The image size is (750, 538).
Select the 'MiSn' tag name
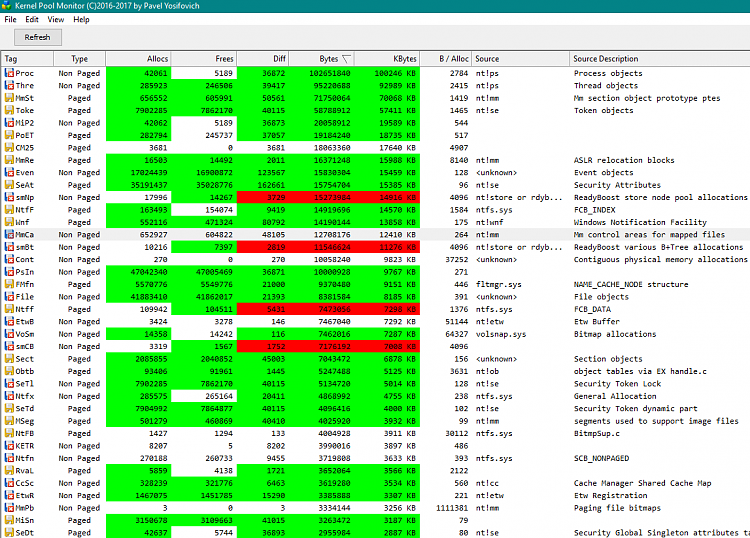tap(24, 520)
